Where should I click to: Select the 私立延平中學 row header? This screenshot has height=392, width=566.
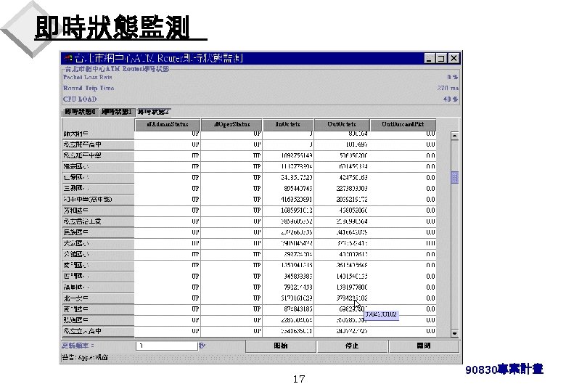tap(98, 155)
